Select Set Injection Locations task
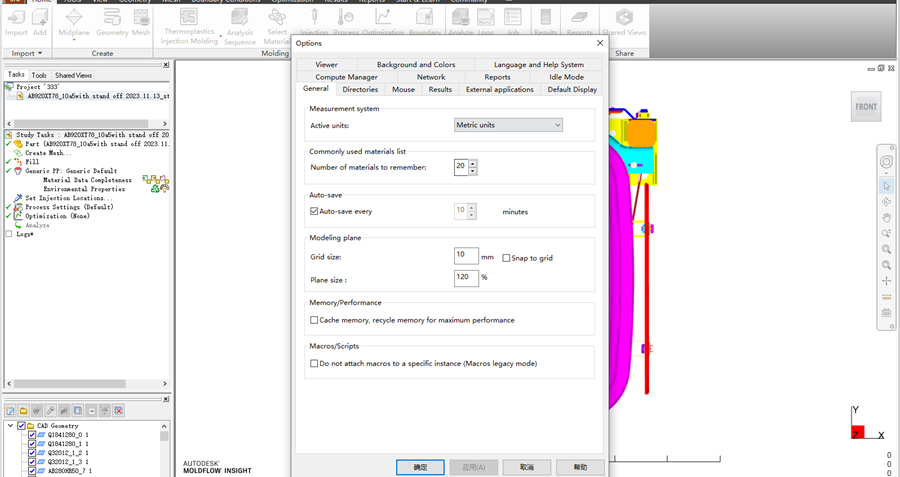The width and height of the screenshot is (900, 477). (69, 198)
